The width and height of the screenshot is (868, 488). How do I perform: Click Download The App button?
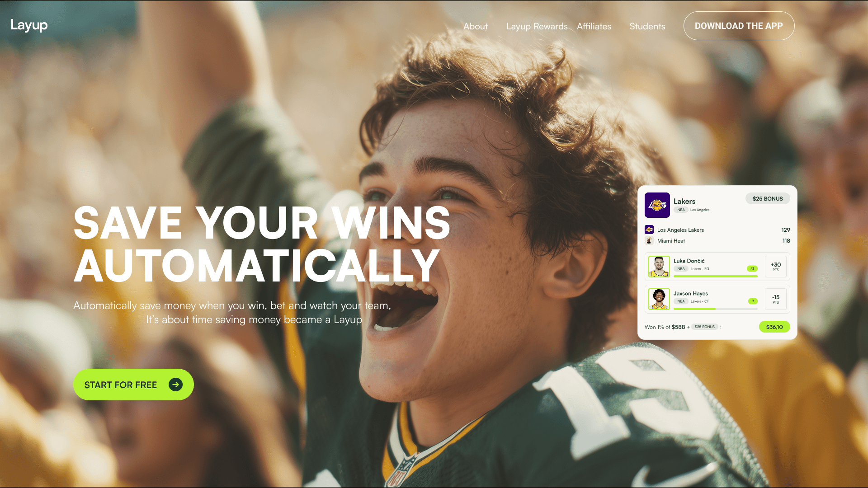[x=739, y=26]
